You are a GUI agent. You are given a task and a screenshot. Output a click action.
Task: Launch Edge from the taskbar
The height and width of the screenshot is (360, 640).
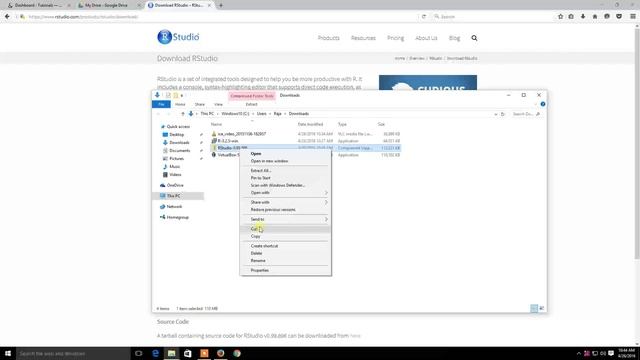pyautogui.click(x=155, y=353)
